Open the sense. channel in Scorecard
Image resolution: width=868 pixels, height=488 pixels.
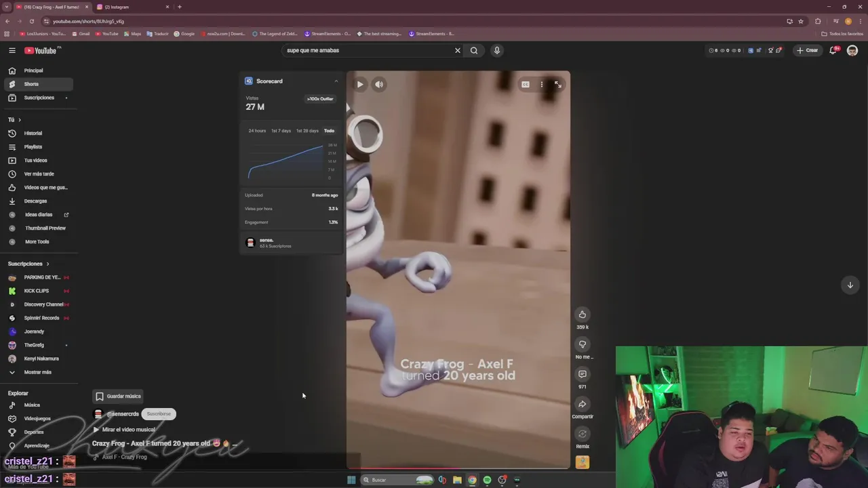tap(291, 243)
